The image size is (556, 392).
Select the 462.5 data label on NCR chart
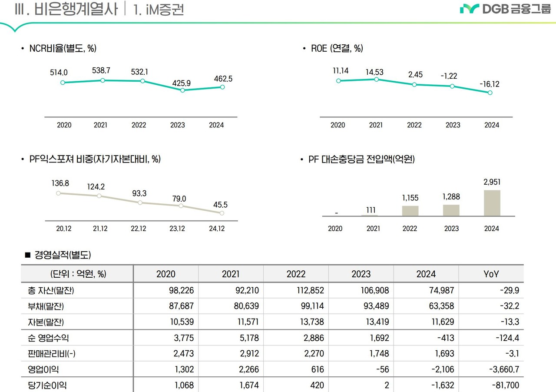[x=223, y=79]
